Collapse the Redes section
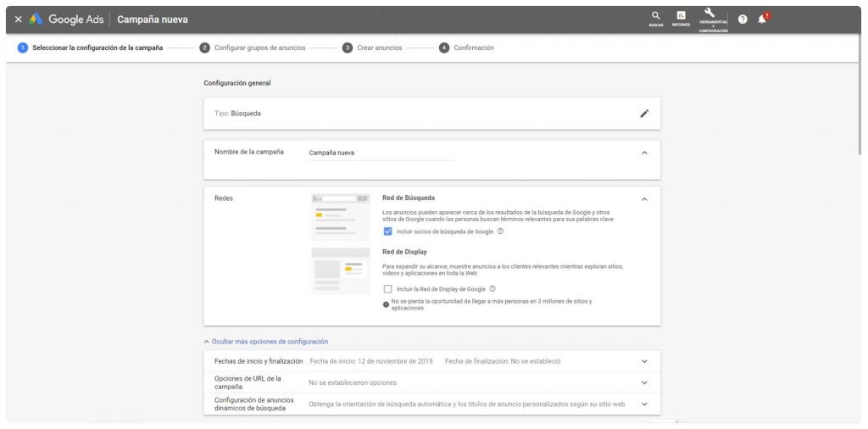 [x=644, y=199]
